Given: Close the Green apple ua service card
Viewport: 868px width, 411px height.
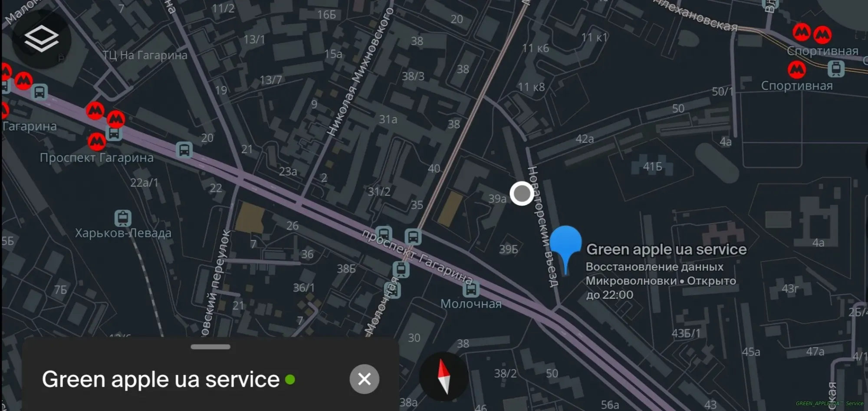Looking at the screenshot, I should [x=364, y=379].
